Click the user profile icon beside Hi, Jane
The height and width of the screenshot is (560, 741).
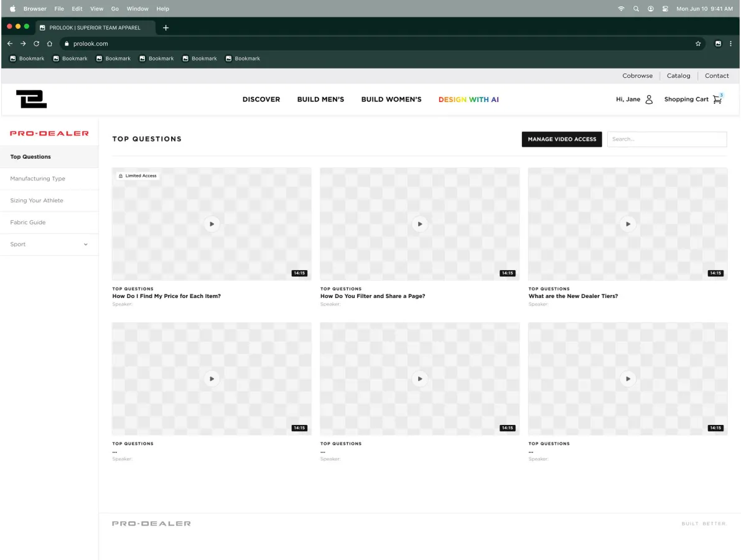click(649, 99)
